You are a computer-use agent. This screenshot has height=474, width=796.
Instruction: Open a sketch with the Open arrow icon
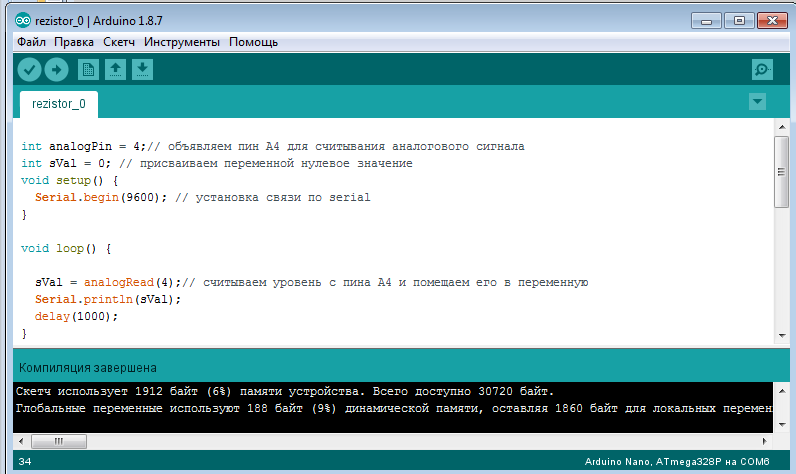(115, 70)
